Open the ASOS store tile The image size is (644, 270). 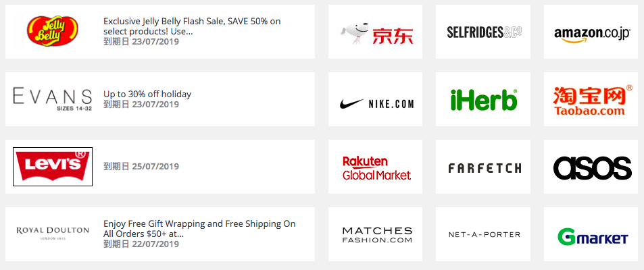591,167
